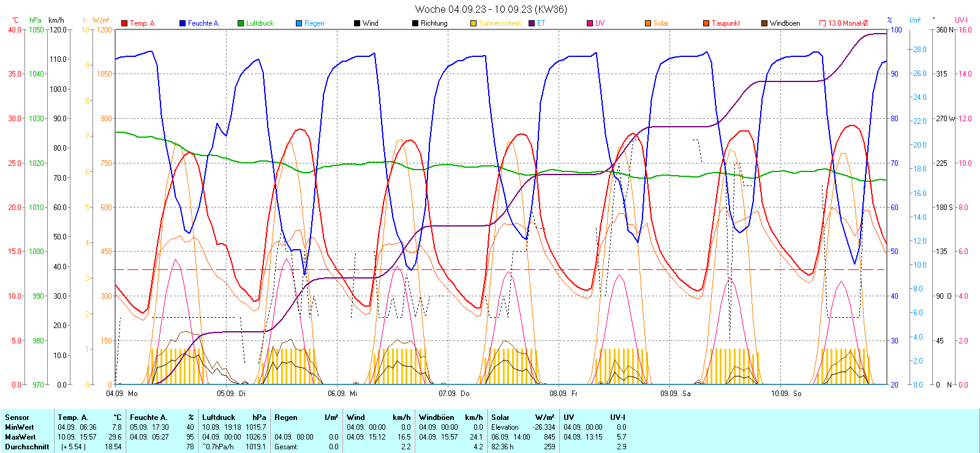Click the magenta UV legend square

pyautogui.click(x=590, y=23)
